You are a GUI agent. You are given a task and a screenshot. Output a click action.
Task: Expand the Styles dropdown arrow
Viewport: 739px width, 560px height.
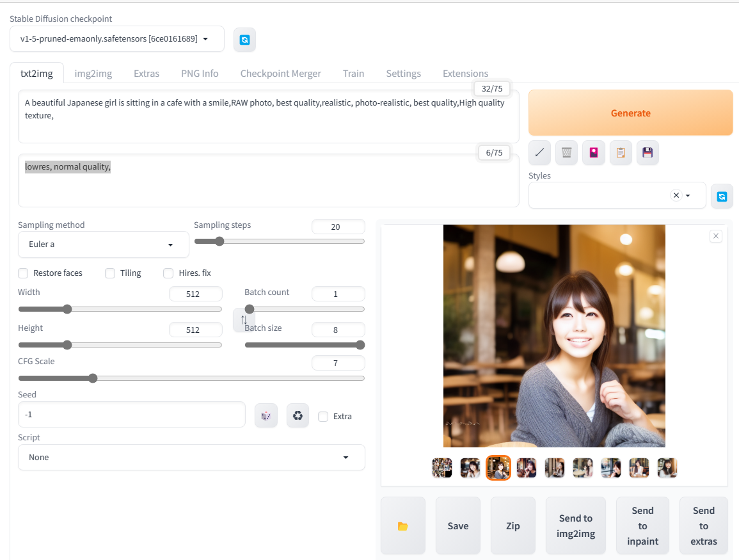(688, 196)
